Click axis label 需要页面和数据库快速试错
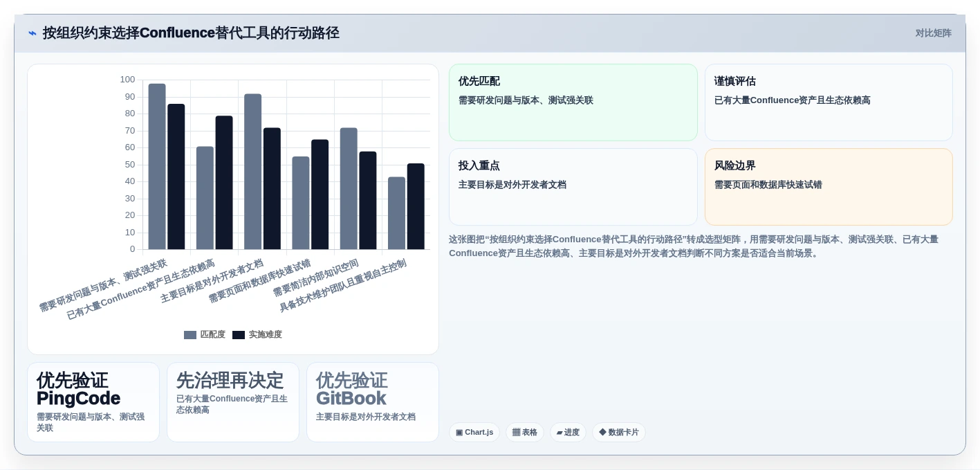 [259, 281]
